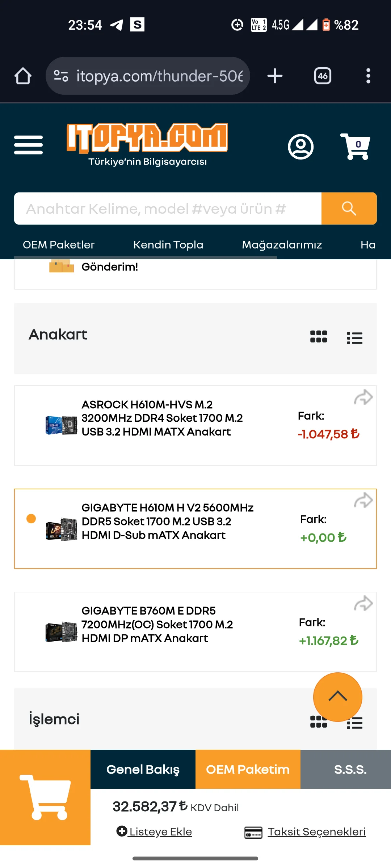
Task: Switch Anakart section to grid view
Action: pos(319,337)
